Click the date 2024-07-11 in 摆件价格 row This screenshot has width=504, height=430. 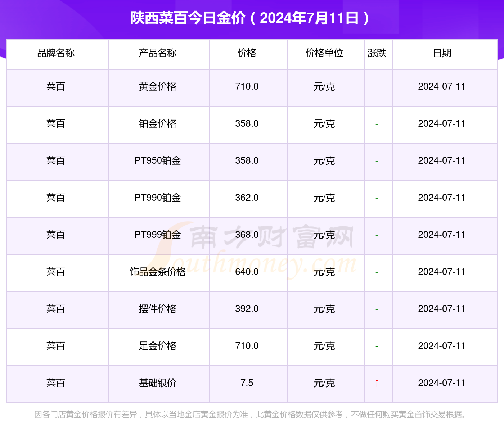442,309
